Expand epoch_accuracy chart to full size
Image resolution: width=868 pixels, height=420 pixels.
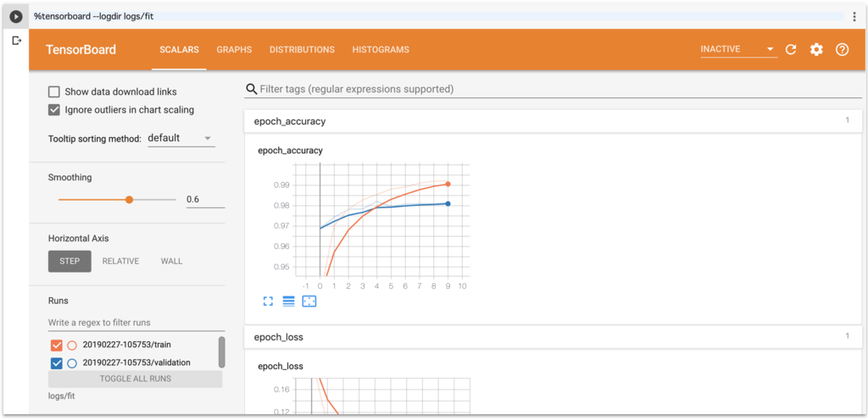tap(268, 301)
